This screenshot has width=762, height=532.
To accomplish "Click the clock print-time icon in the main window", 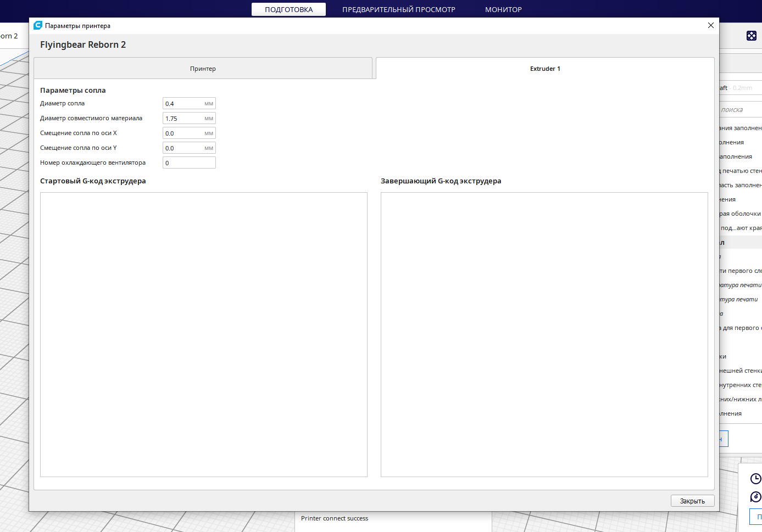I will point(756,479).
